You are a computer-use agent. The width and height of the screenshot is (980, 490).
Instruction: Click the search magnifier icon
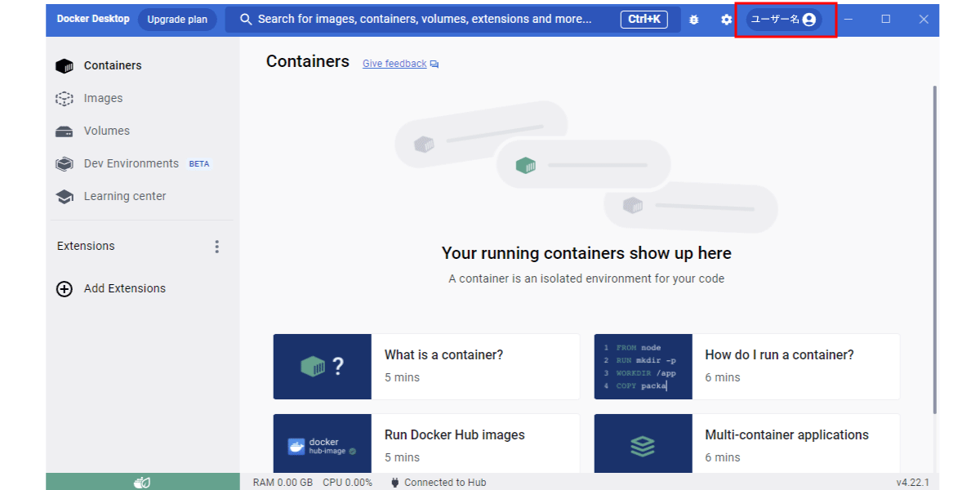246,19
